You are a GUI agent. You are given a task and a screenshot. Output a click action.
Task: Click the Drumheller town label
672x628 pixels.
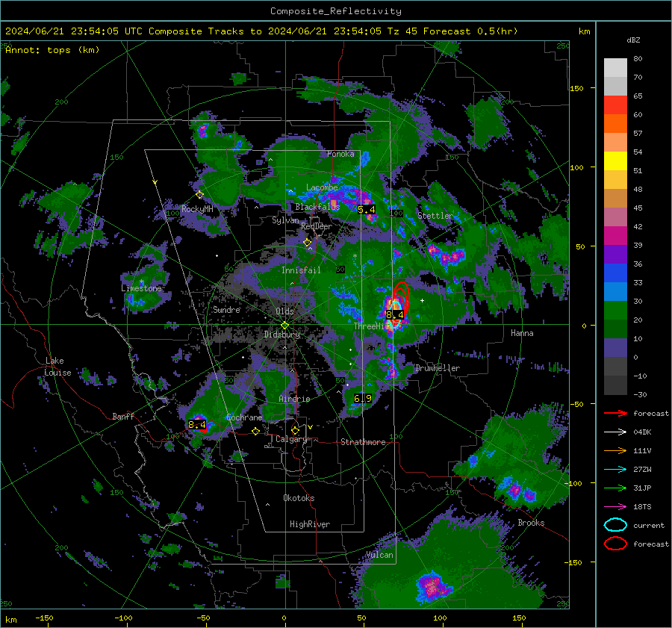pyautogui.click(x=438, y=368)
